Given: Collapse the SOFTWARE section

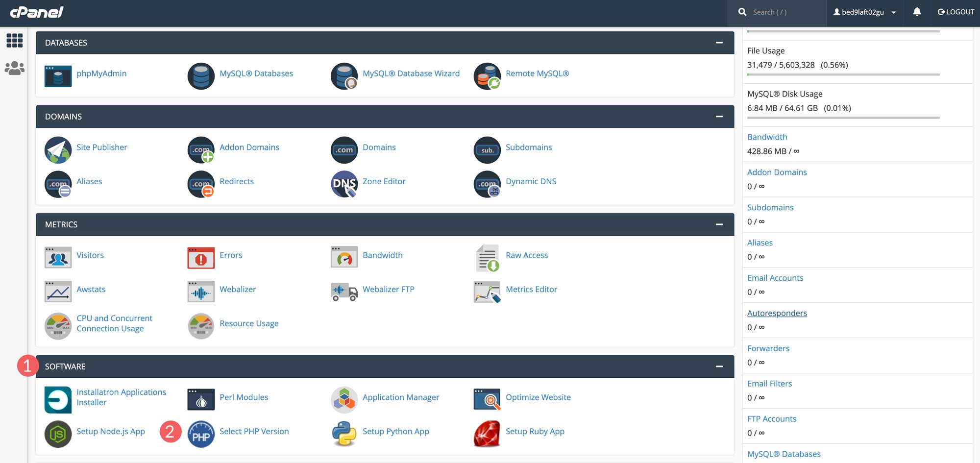Looking at the screenshot, I should (x=719, y=366).
